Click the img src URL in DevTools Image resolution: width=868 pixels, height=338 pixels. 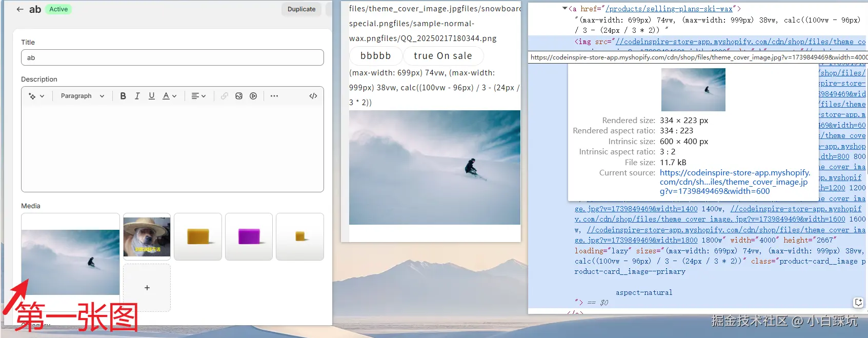(740, 42)
